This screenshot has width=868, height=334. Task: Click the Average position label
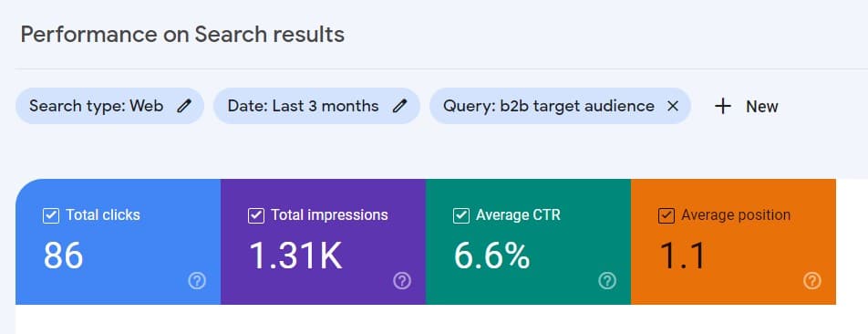tap(736, 215)
